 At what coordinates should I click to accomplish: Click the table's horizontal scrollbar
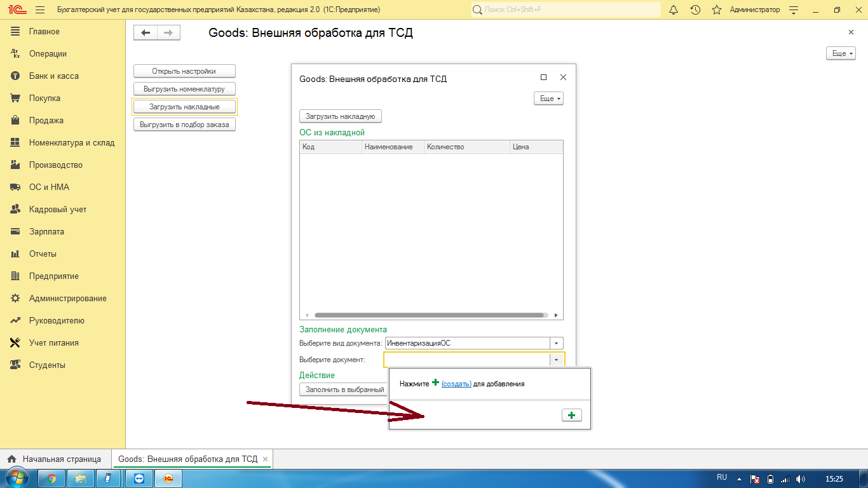(x=430, y=315)
